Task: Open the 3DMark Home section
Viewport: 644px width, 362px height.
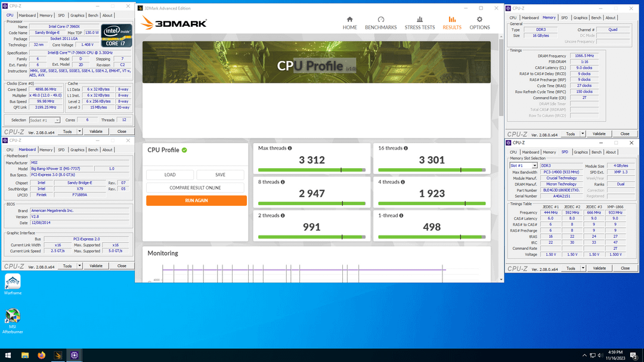Action: point(349,23)
